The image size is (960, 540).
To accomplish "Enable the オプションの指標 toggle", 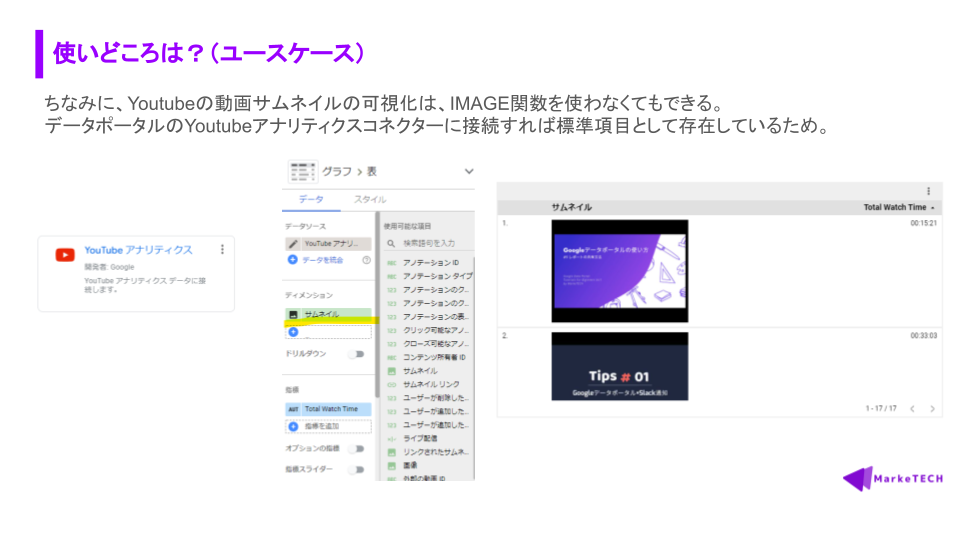I will [x=357, y=449].
